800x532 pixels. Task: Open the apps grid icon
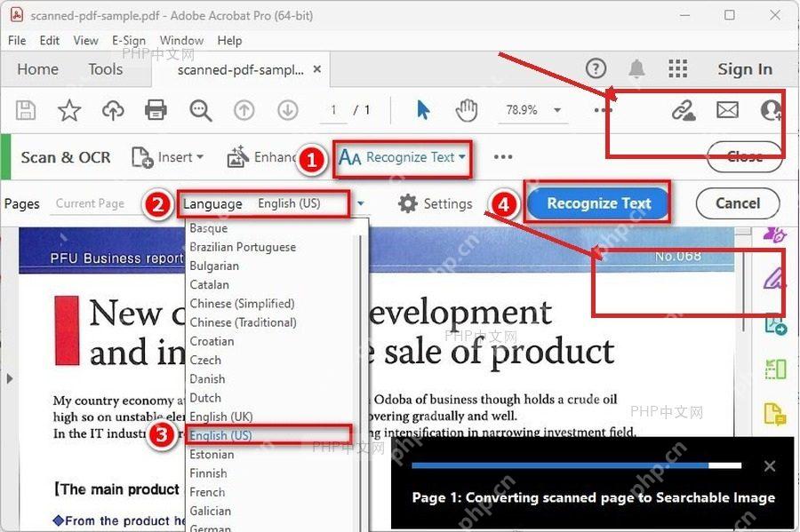click(677, 68)
